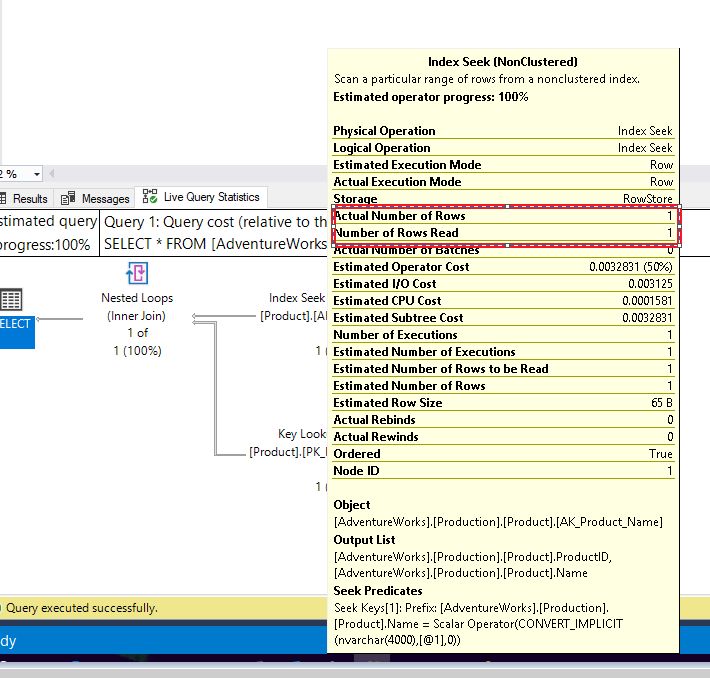Click the 'Physical Operation' tooltip row
This screenshot has height=678, width=710.
click(x=503, y=131)
